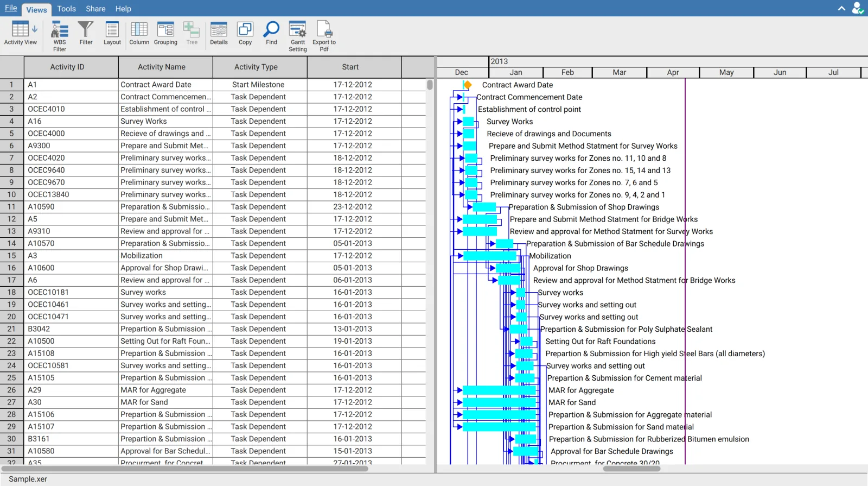Open the user account icon
868x486 pixels.
pyautogui.click(x=857, y=8)
